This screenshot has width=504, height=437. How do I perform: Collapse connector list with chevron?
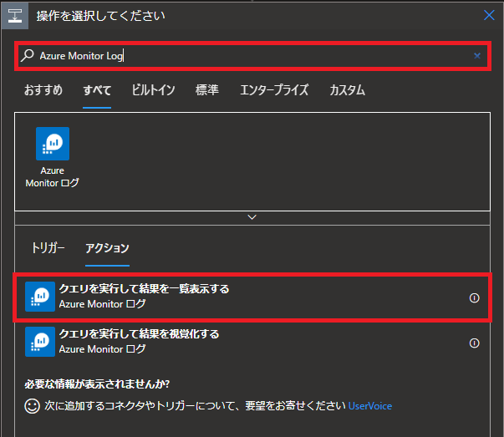tap(252, 217)
